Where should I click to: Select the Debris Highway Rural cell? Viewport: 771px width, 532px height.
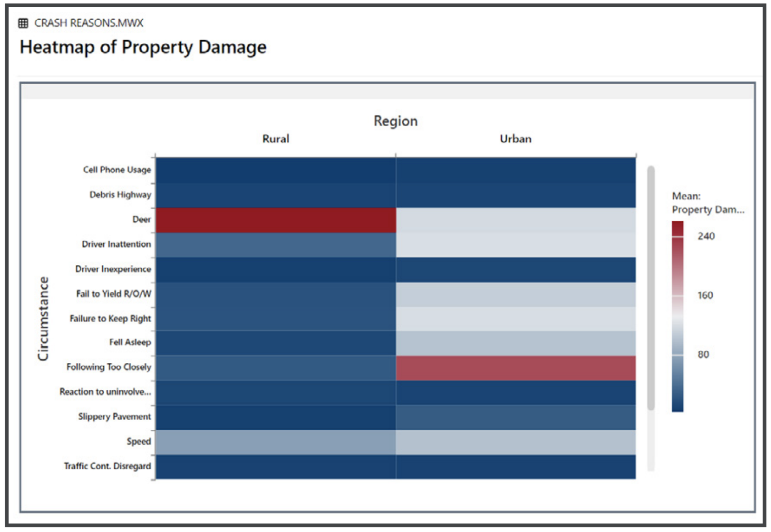276,195
